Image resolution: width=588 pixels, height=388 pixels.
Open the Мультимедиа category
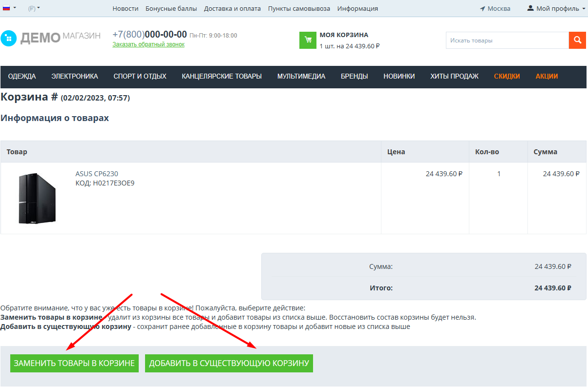coord(301,76)
